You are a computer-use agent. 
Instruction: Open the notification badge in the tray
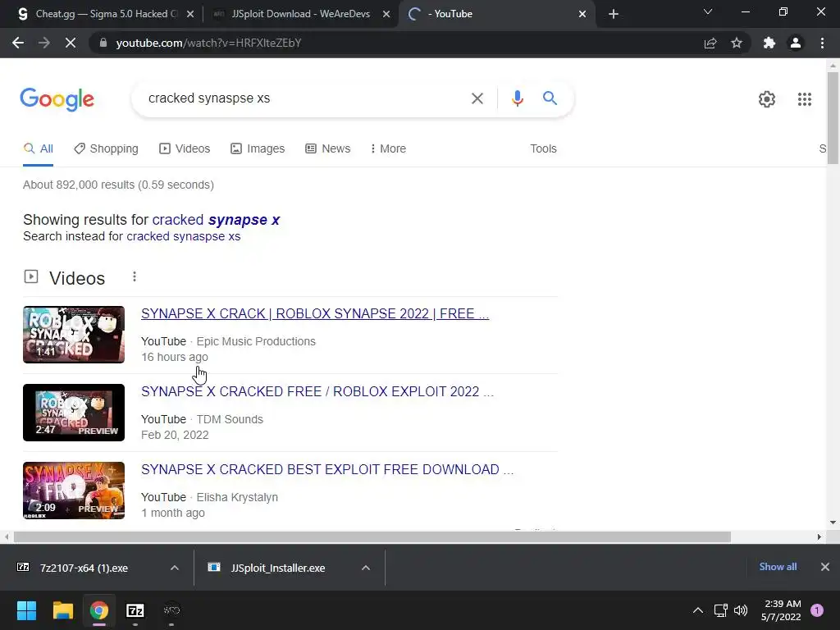[817, 610]
